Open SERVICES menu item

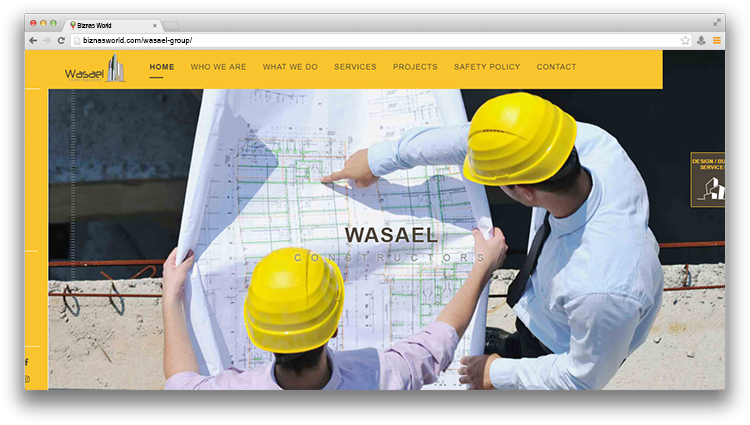pyautogui.click(x=355, y=67)
